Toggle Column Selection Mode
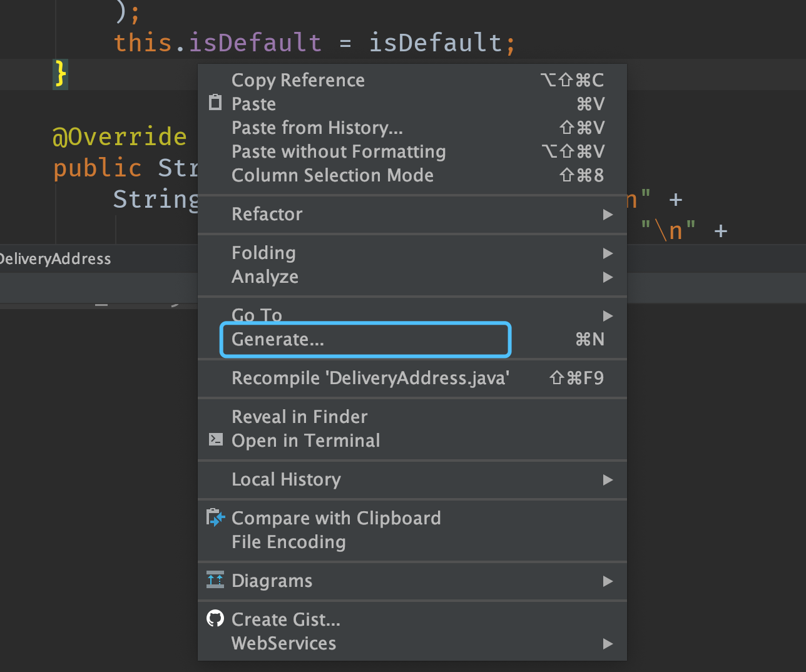This screenshot has width=806, height=672. click(332, 175)
